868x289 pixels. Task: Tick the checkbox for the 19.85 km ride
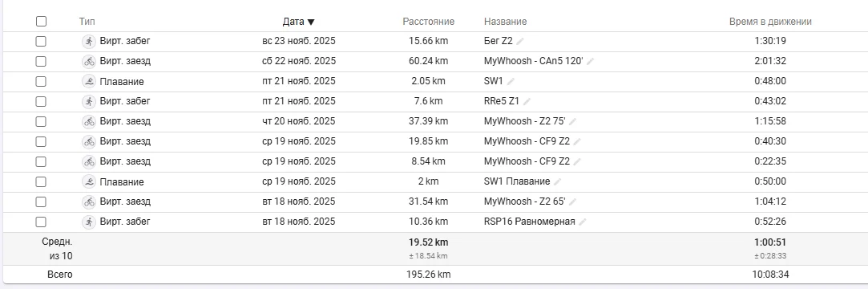point(41,141)
